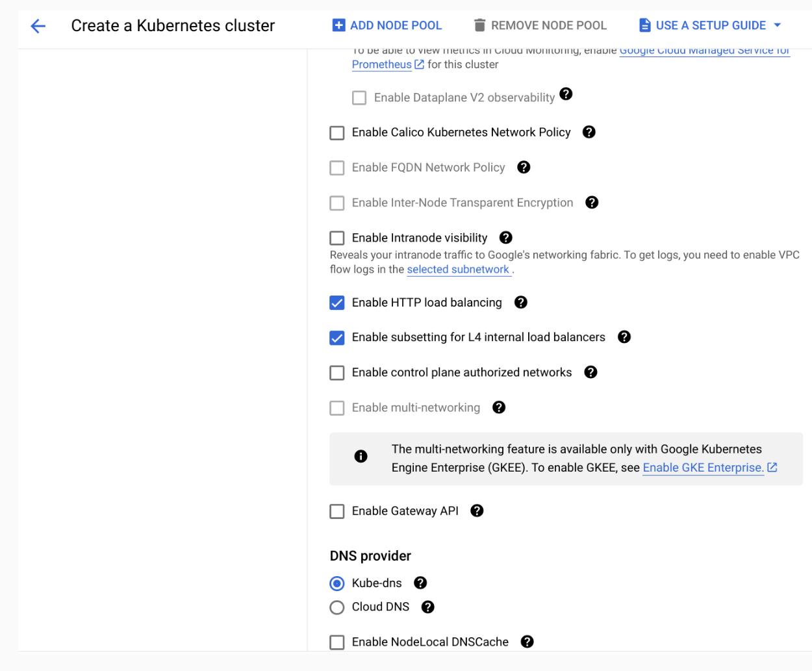Click help icon next to Cloud DNS
The image size is (812, 671).
(427, 607)
